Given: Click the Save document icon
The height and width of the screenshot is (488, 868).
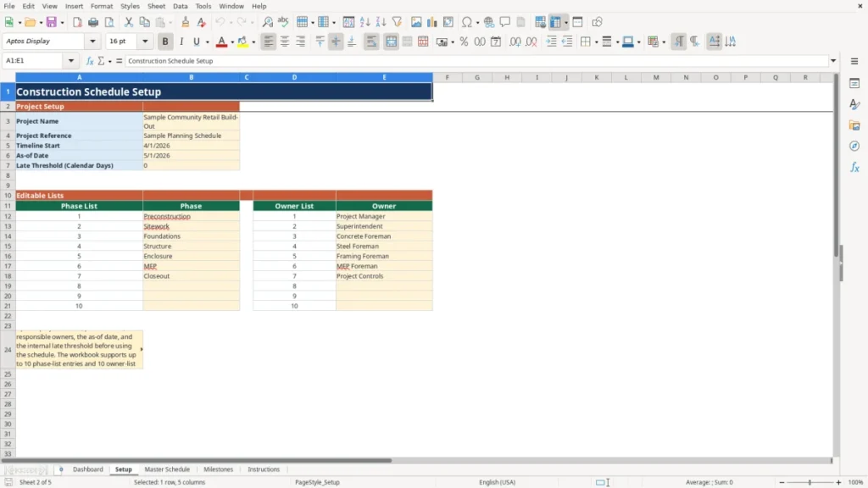Looking at the screenshot, I should tap(52, 22).
